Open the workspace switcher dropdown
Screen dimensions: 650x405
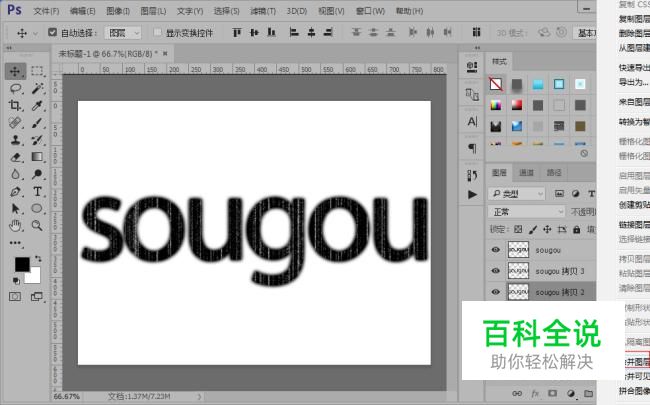(x=585, y=32)
